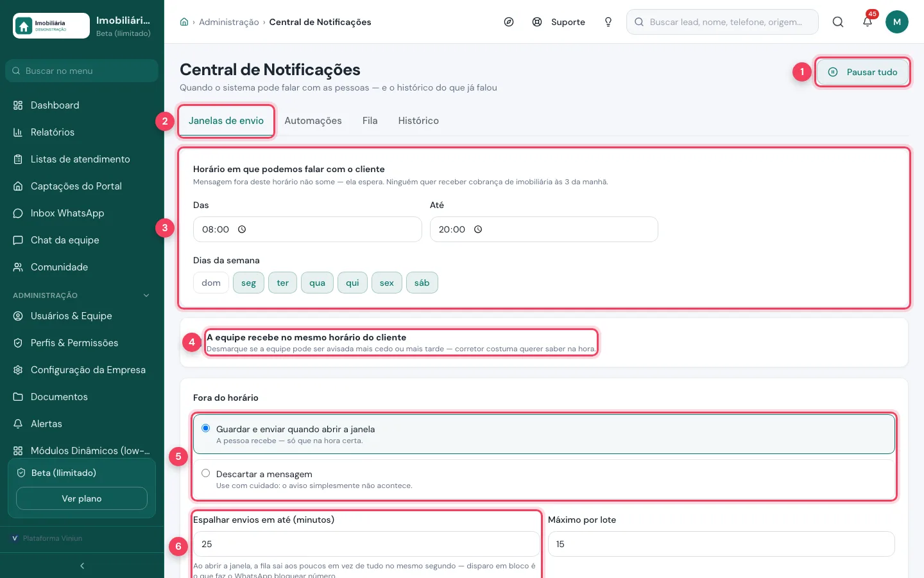
Task: Click the Ver plano button
Action: [x=81, y=498]
